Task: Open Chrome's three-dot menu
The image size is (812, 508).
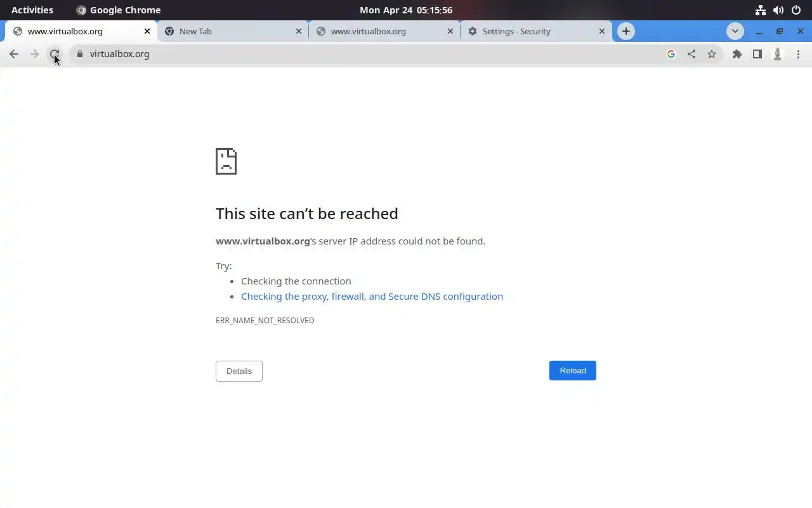Action: (798, 54)
